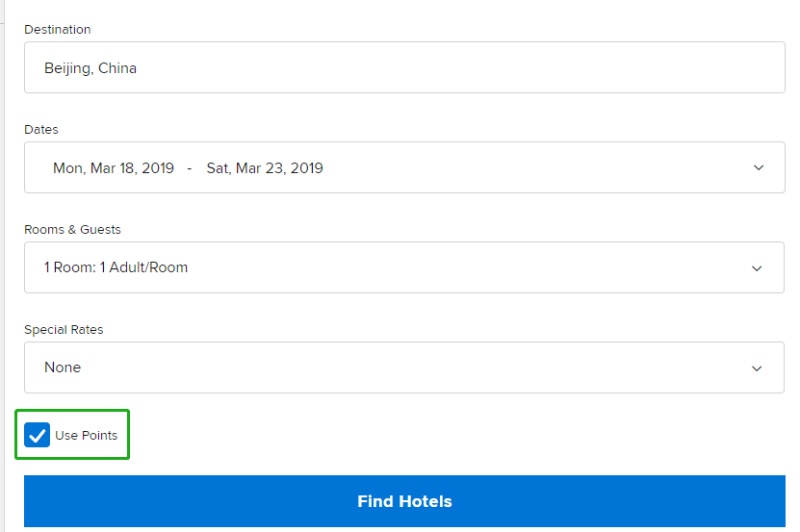The height and width of the screenshot is (532, 800).
Task: Expand the Rooms & Guests chevron arrow
Action: click(x=757, y=268)
